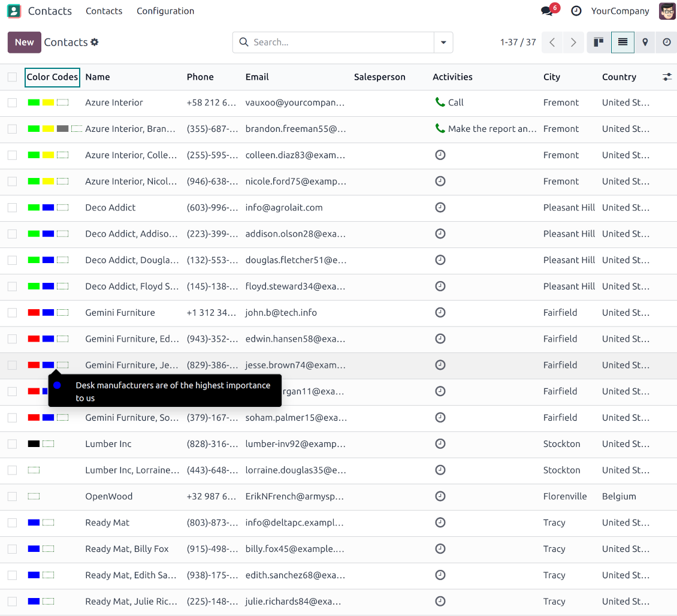This screenshot has height=616, width=677.
Task: Click the Contacts gear settings icon
Action: tap(95, 43)
